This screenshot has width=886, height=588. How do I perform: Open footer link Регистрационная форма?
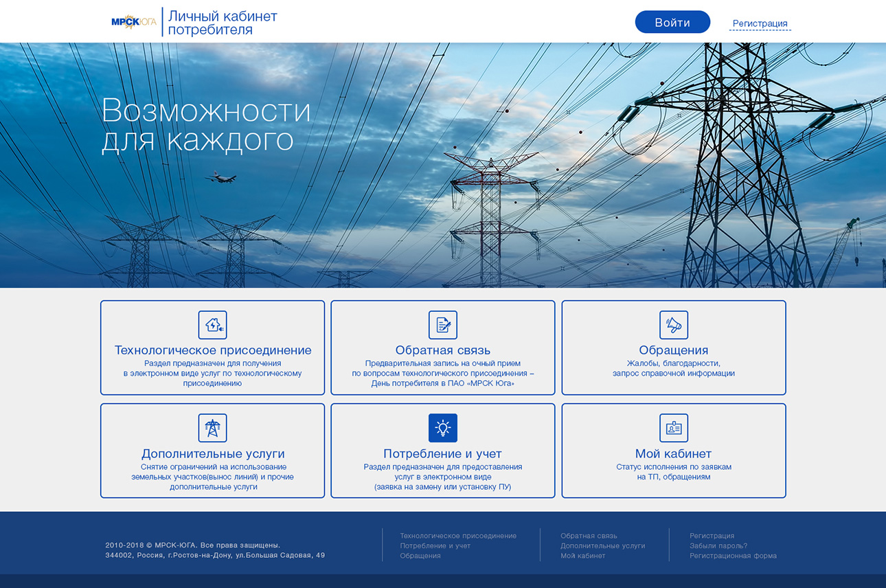[x=733, y=556]
